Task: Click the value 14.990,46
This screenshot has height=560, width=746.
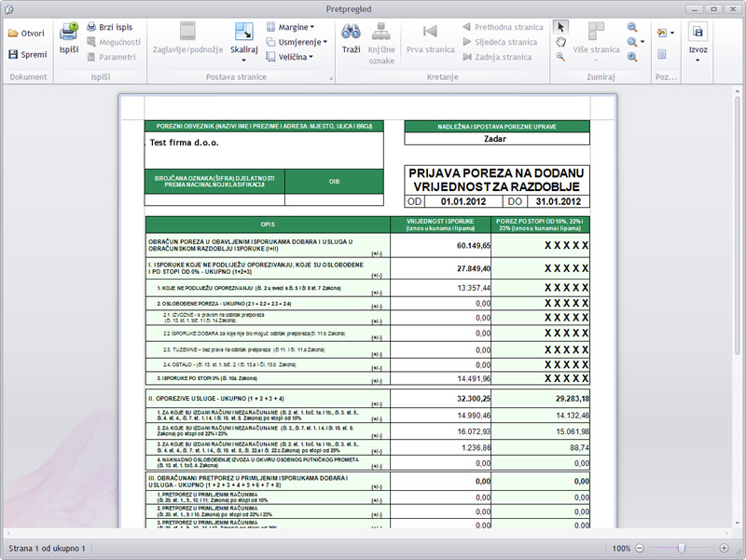Action: (x=474, y=416)
